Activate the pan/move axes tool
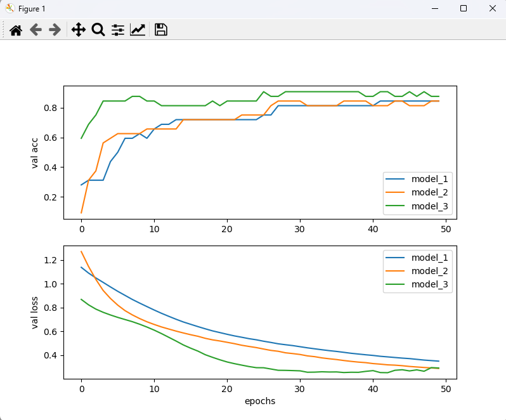This screenshot has width=506, height=420. pos(79,30)
